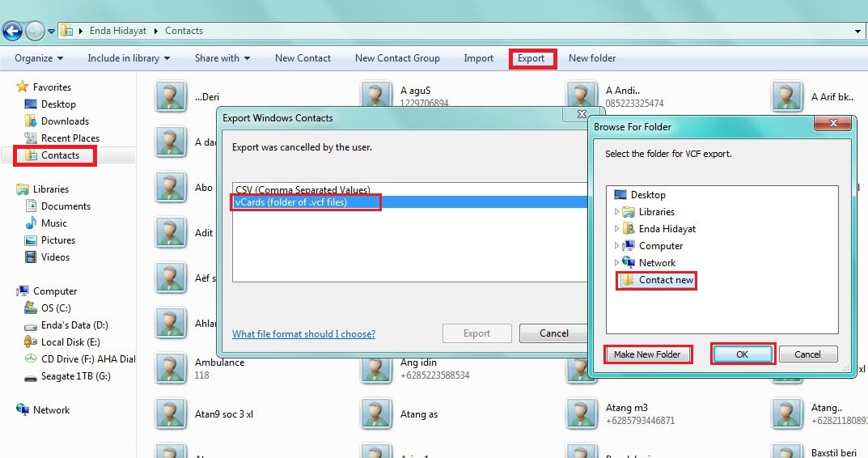868x458 pixels.
Task: Open Include in library dropdown
Action: pos(129,58)
